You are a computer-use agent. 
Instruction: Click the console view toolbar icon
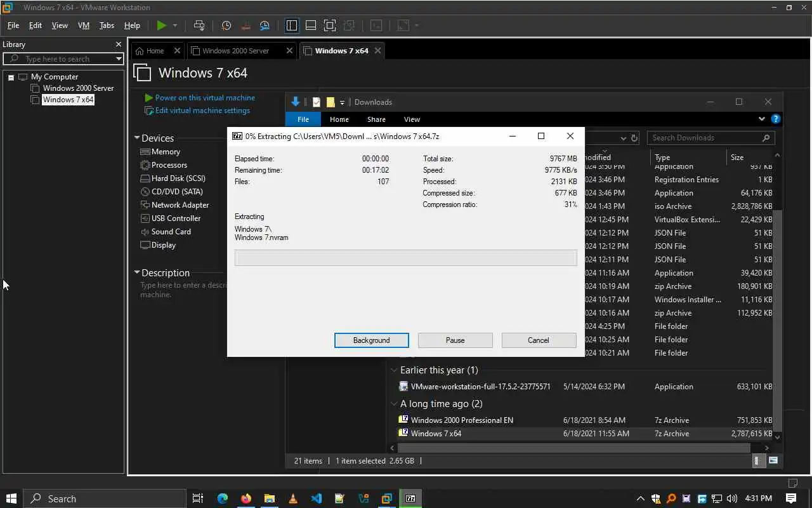tap(376, 25)
